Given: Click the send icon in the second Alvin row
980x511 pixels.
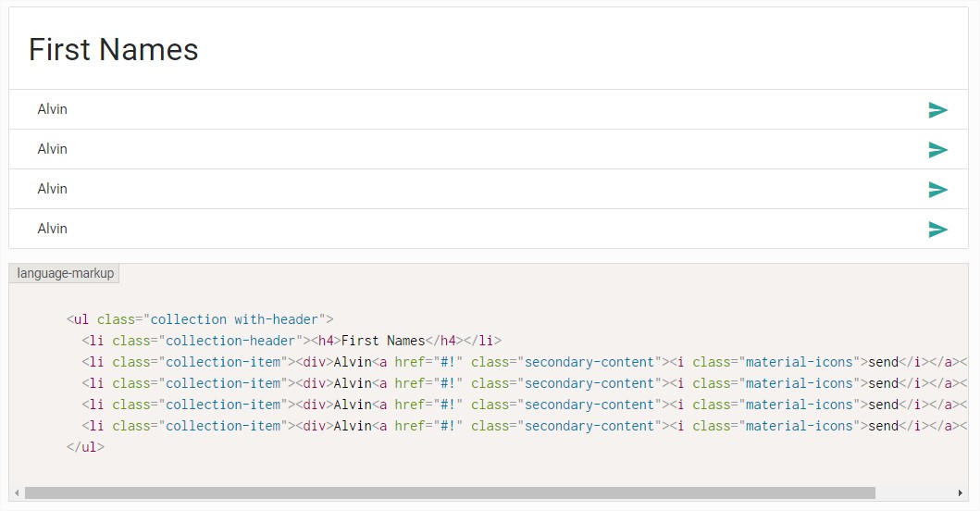Looking at the screenshot, I should (937, 150).
